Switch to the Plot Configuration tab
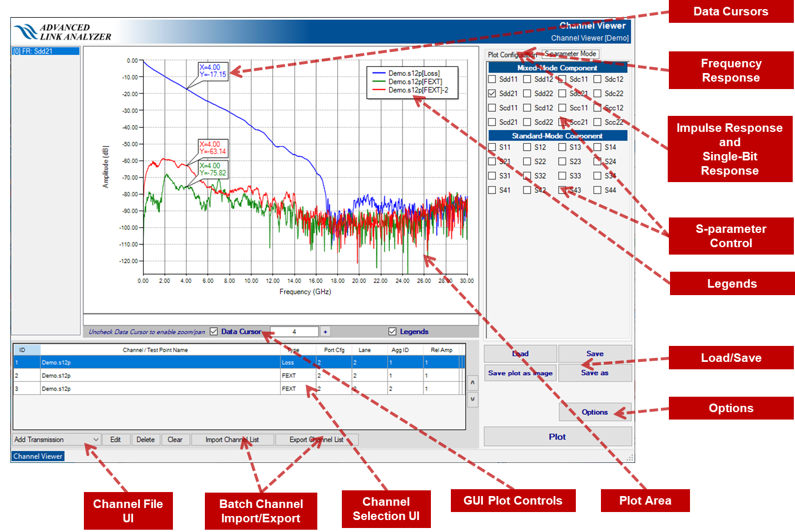Image resolution: width=795 pixels, height=532 pixels. (x=511, y=55)
